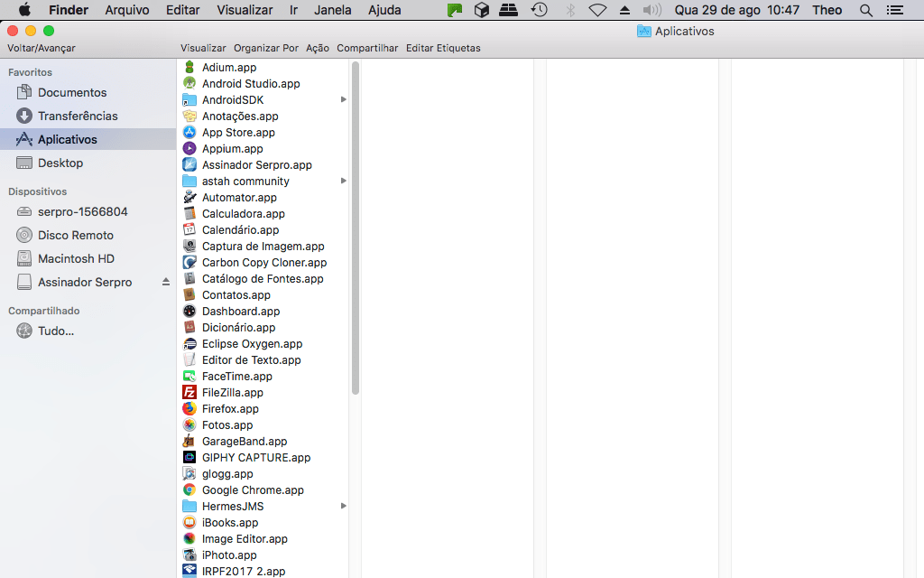Eject the Assinador Serpro volume
This screenshot has width=924, height=578.
click(166, 282)
